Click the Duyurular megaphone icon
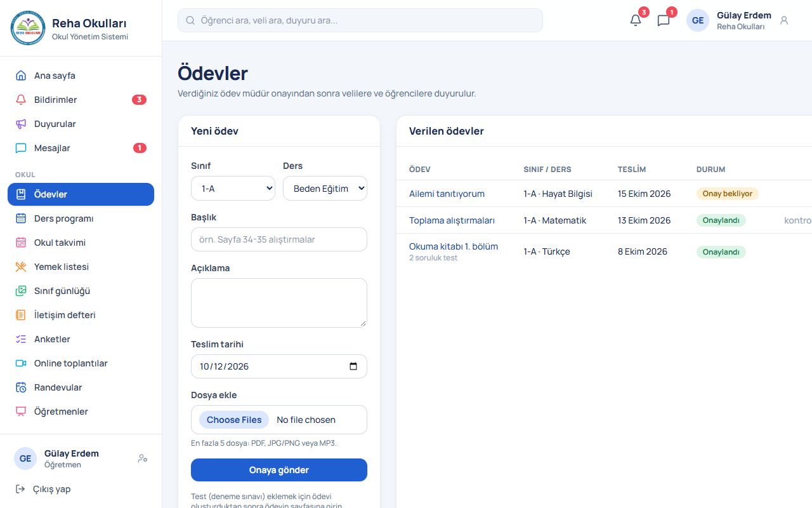This screenshot has width=812, height=508. coord(21,124)
